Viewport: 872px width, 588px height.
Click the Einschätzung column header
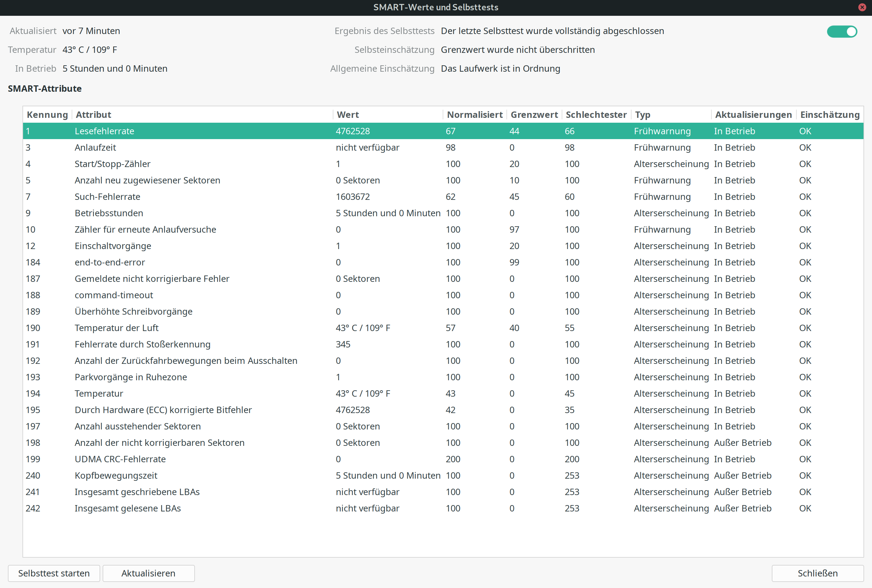[829, 115]
